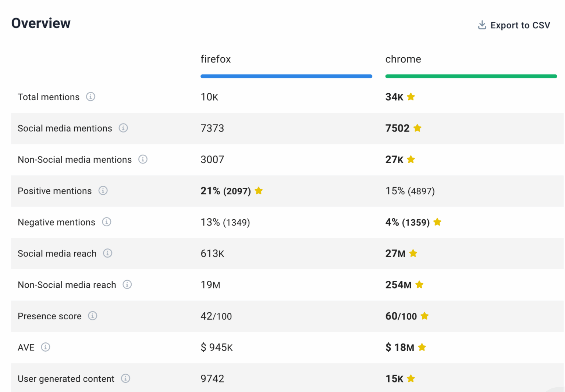The image size is (565, 392).
Task: Click the Overview heading
Action: coord(41,23)
